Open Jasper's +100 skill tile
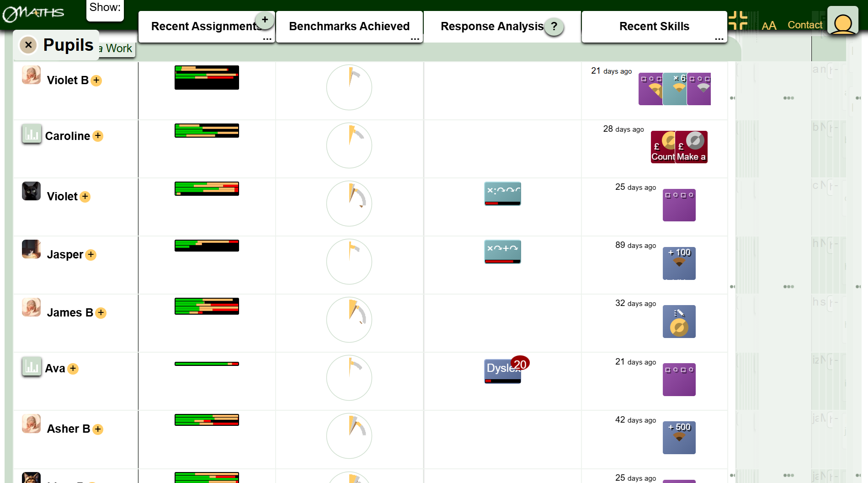Screen dimensions: 868x483 (x=679, y=263)
